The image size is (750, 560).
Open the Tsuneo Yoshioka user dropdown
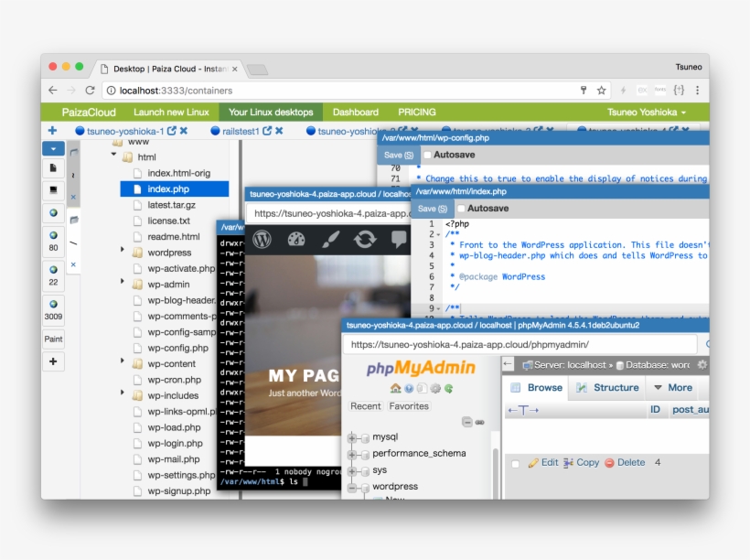pyautogui.click(x=647, y=113)
